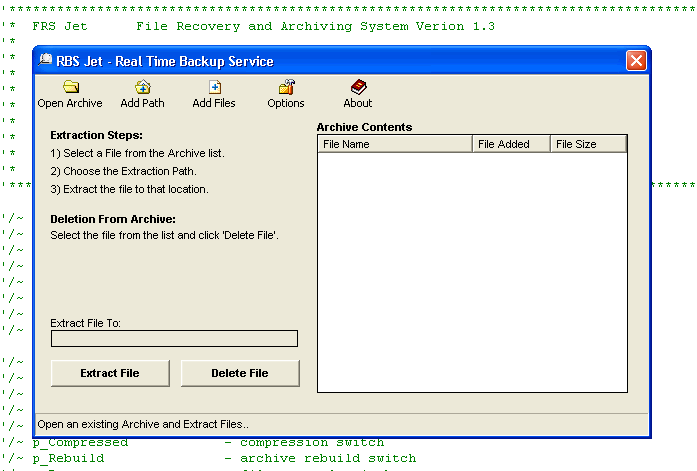Image resolution: width=697 pixels, height=471 pixels.
Task: Click the Add Files document icon
Action: [214, 88]
